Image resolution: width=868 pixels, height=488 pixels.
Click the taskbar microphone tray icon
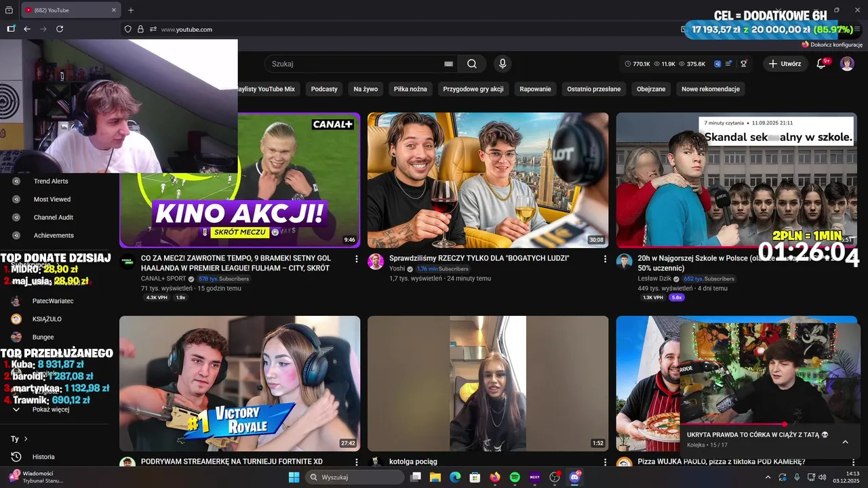coord(797,477)
